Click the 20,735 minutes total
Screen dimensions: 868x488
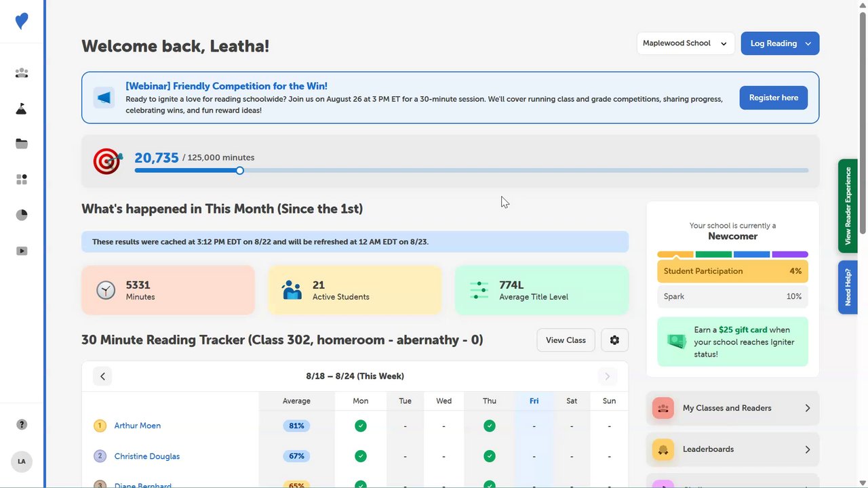157,158
